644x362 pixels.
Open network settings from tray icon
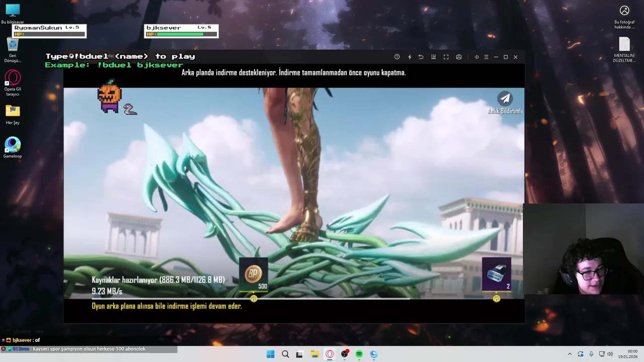602,354
